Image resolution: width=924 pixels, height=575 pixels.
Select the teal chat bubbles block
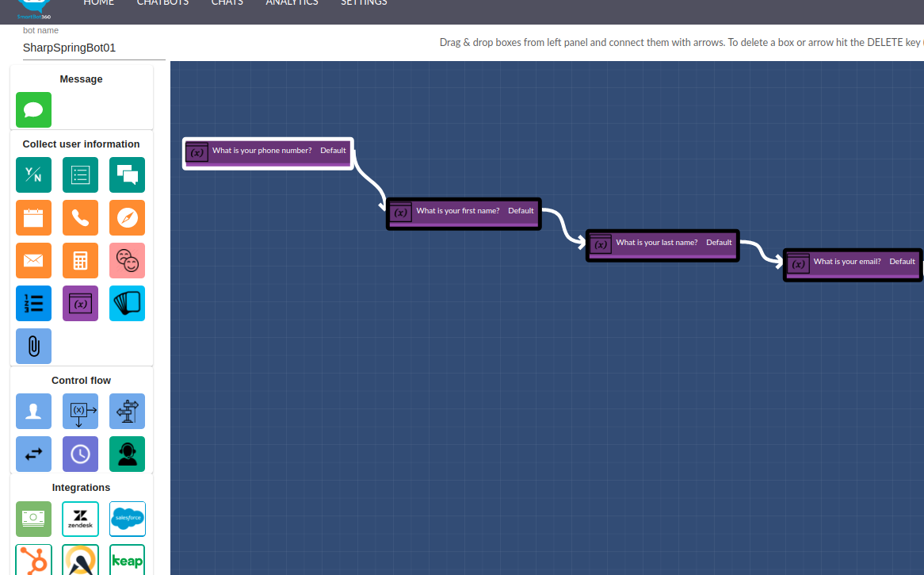[128, 174]
